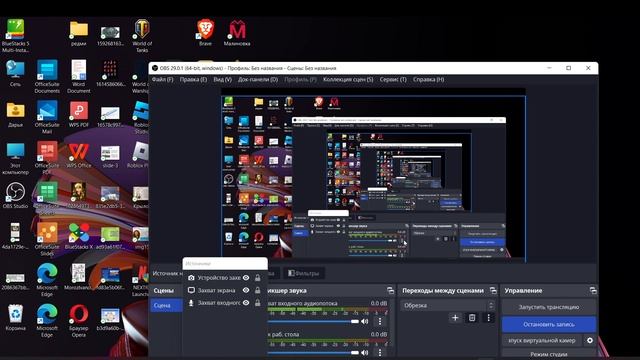Mute the desktop audio (раб. стола) channel
Viewport: 640px width, 360px height.
point(364,353)
